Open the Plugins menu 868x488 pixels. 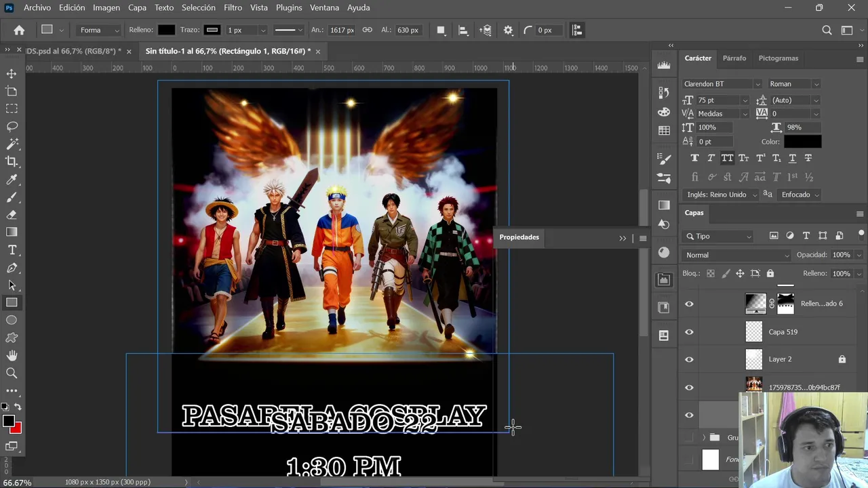pyautogui.click(x=289, y=7)
